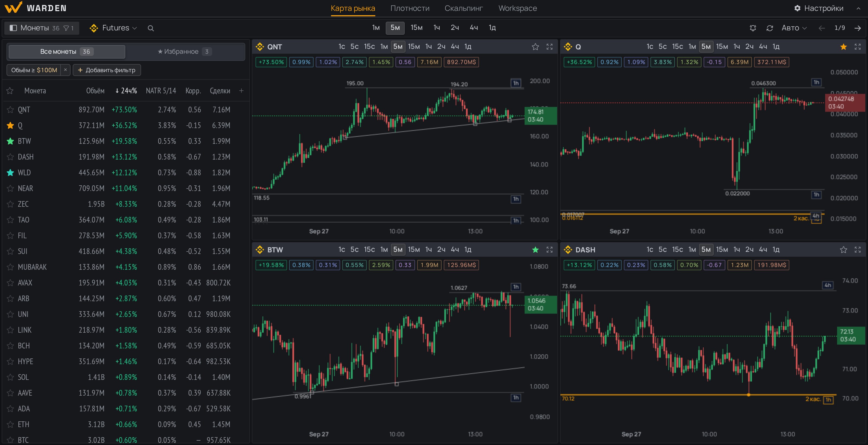The height and width of the screenshot is (445, 868).
Task: Expand BTW chart to fullscreen
Action: tap(550, 250)
